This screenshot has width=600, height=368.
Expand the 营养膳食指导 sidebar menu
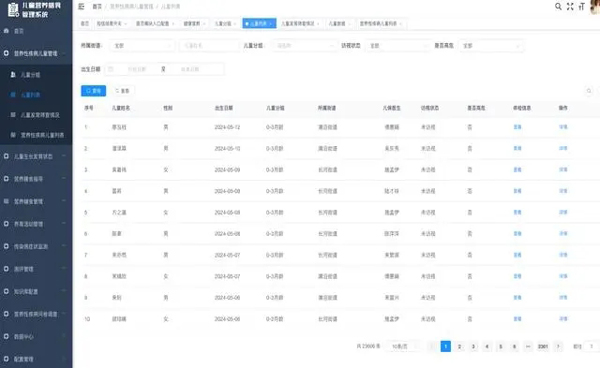point(36,179)
